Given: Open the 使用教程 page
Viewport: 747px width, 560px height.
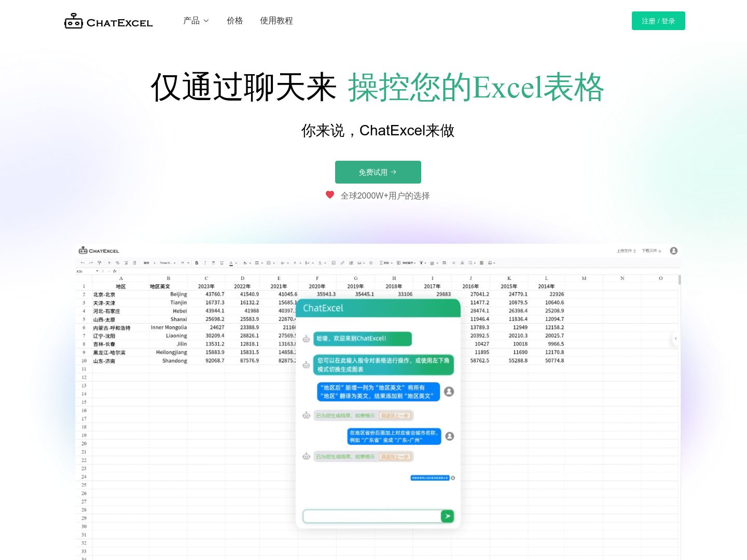Looking at the screenshot, I should 276,21.
